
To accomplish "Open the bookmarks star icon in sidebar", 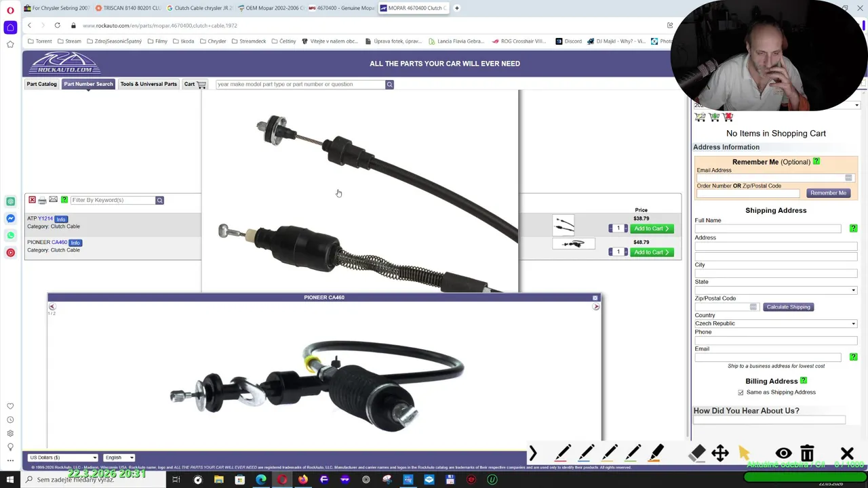I will (10, 44).
